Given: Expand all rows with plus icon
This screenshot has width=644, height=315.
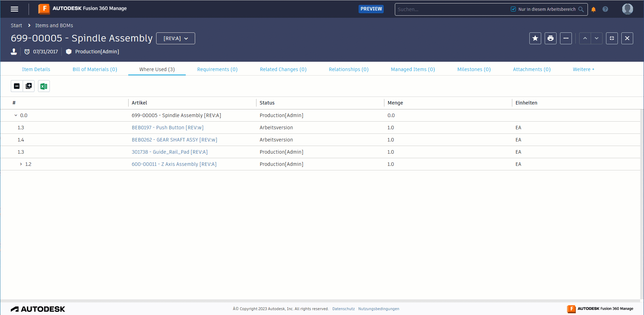Looking at the screenshot, I should [29, 86].
